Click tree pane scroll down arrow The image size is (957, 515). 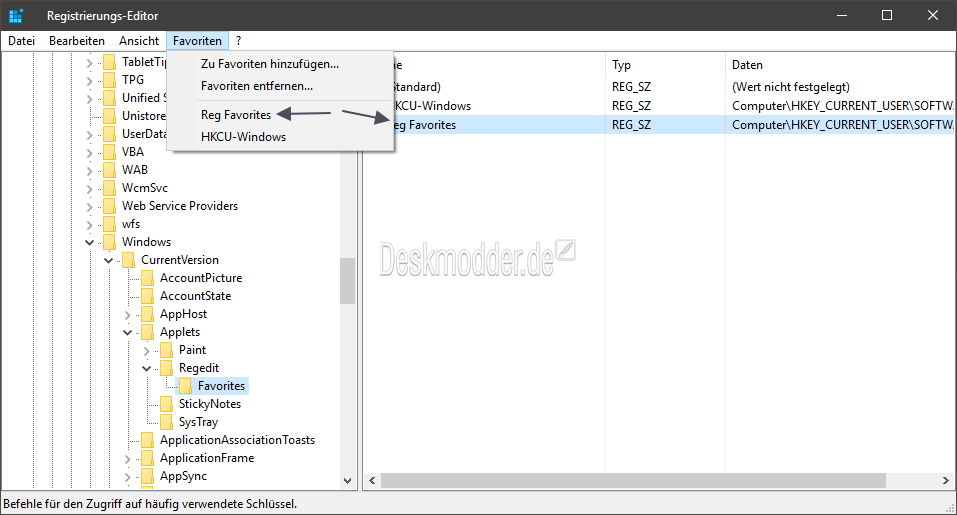(x=347, y=481)
